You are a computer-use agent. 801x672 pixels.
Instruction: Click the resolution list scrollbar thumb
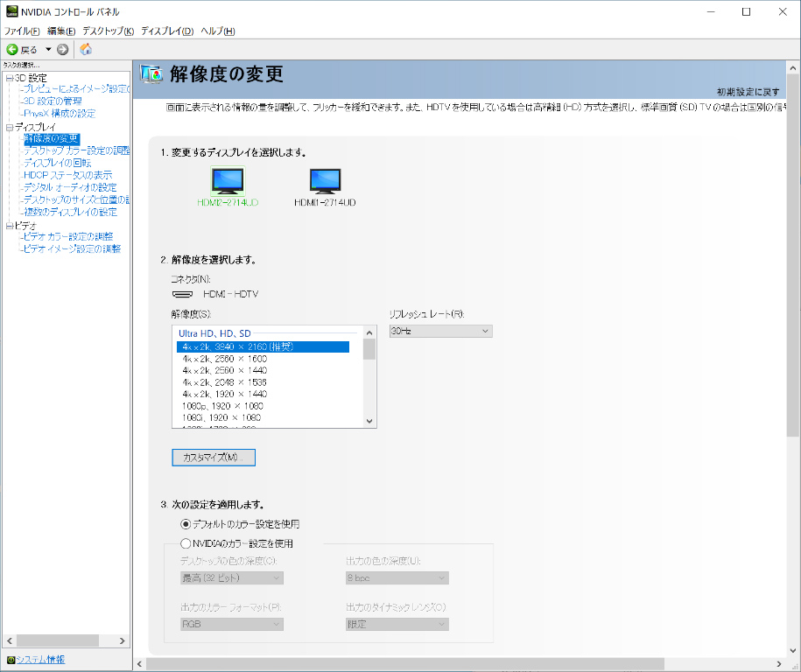pyautogui.click(x=369, y=350)
